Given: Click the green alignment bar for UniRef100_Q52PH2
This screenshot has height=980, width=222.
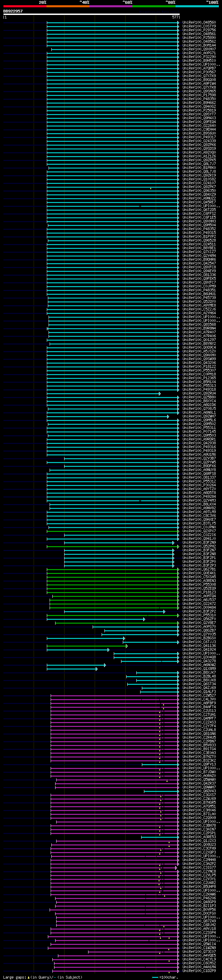Looking at the screenshot, I should click(x=113, y=546).
